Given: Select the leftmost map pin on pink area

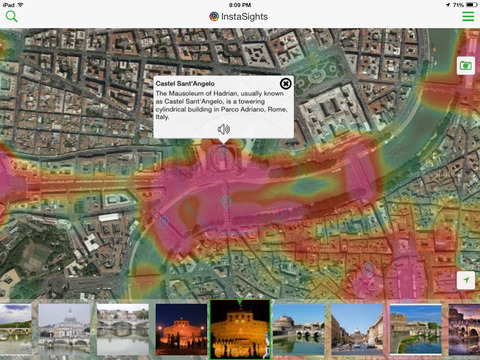Looking at the screenshot, I should pos(164,223).
